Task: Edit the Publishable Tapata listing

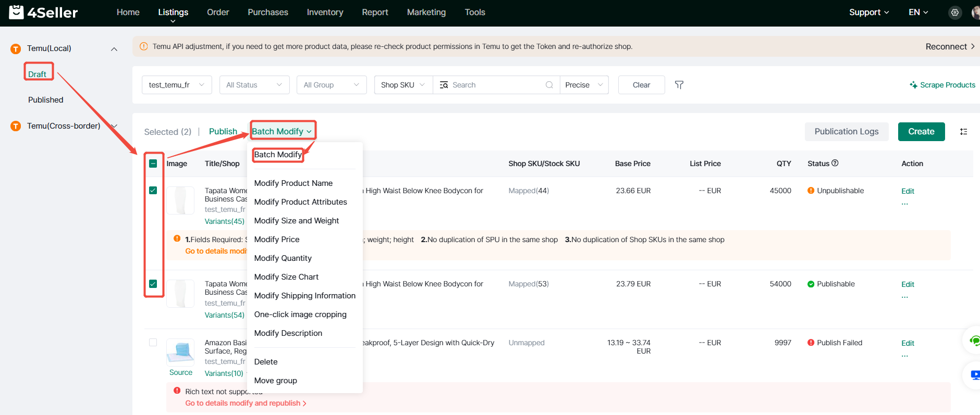Action: click(x=908, y=284)
